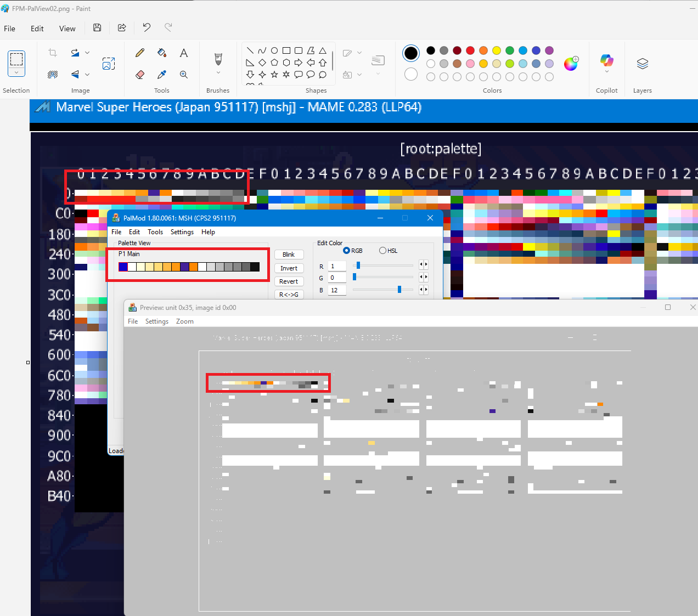Pick the green palette swatch

(x=510, y=50)
